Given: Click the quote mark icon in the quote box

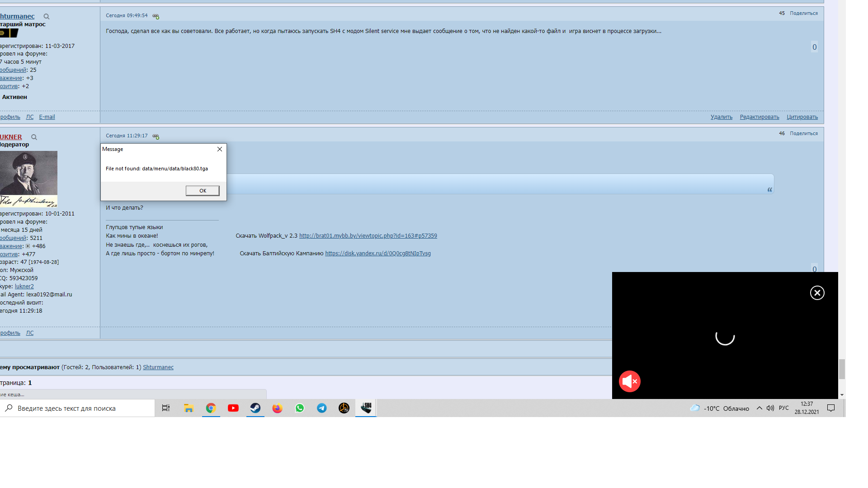Looking at the screenshot, I should [769, 189].
